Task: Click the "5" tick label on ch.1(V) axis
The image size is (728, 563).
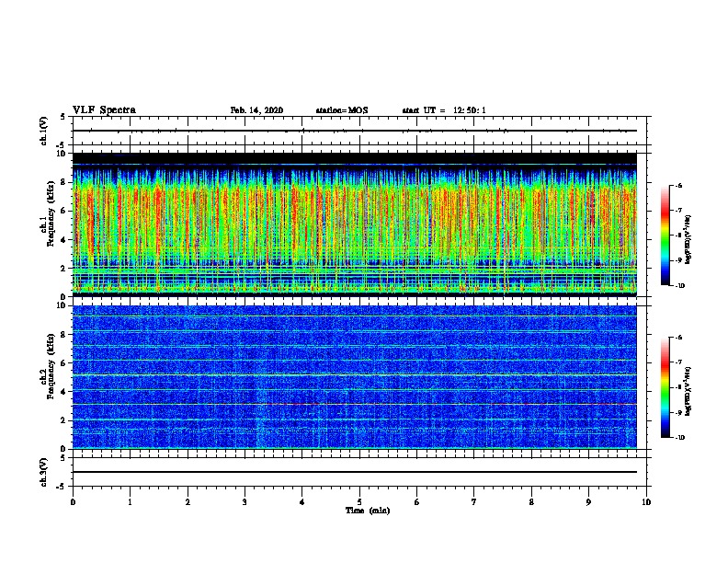Action: [x=63, y=117]
